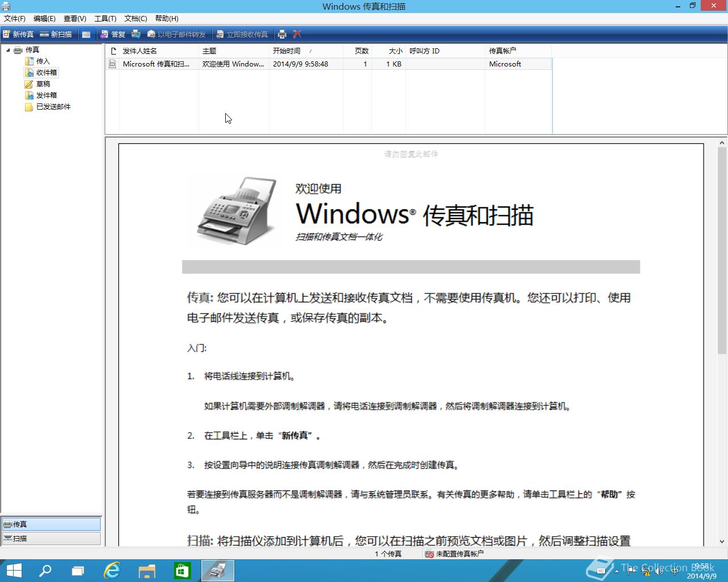728x582 pixels.
Task: Select the 已发送邮件 folder in the tree
Action: click(x=53, y=107)
